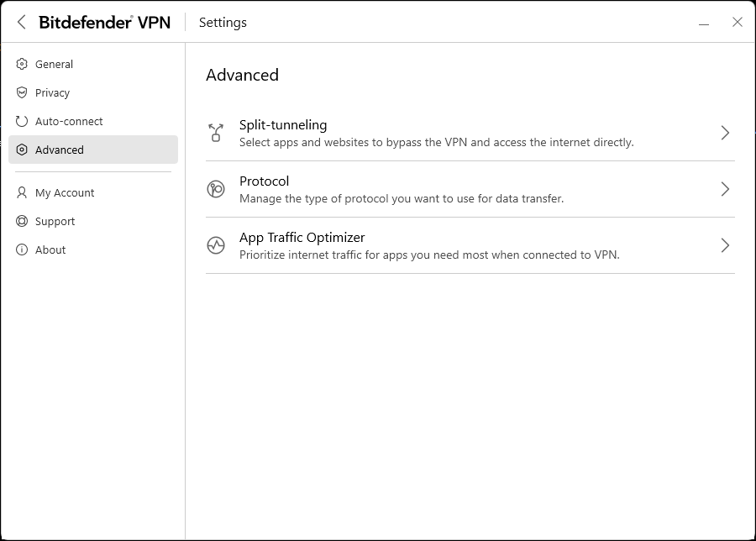The width and height of the screenshot is (756, 541).
Task: Select the My Account person icon
Action: pyautogui.click(x=22, y=192)
